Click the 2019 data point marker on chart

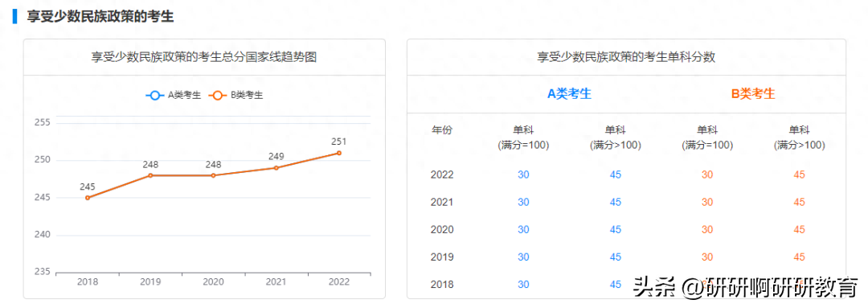150,175
